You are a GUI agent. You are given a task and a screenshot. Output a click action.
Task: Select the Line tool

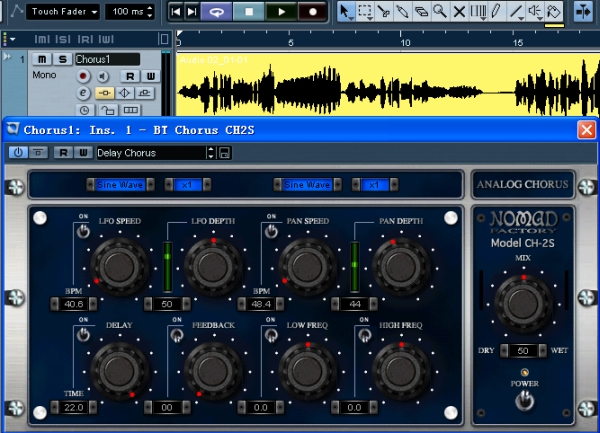pos(515,11)
